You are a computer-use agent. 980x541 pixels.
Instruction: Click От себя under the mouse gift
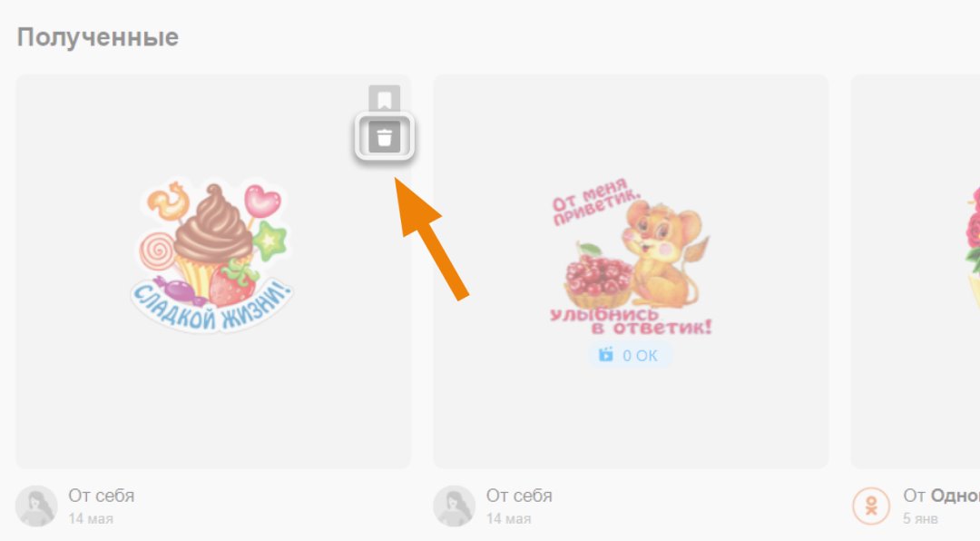click(x=519, y=496)
